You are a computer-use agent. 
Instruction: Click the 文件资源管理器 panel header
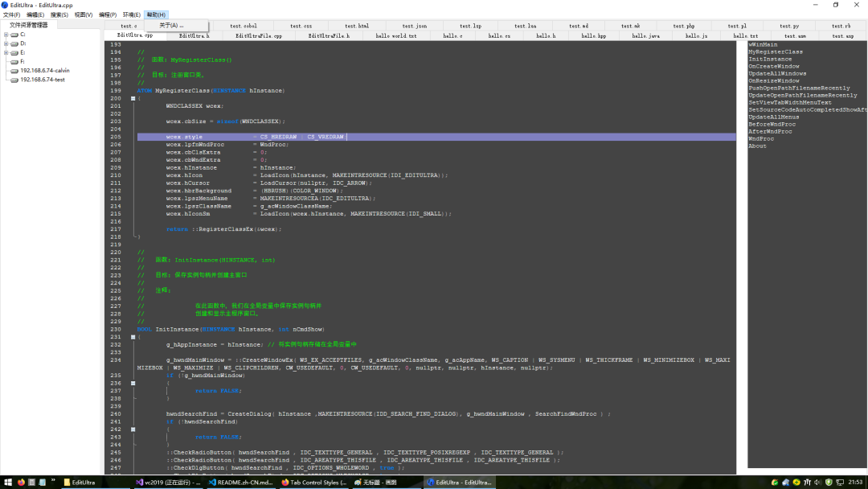tap(29, 25)
